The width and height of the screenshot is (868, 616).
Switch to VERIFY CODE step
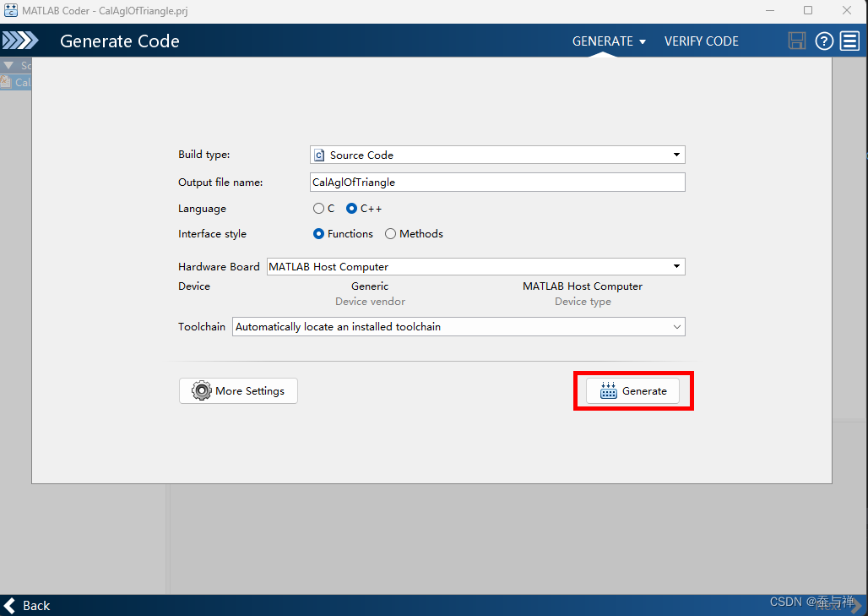pos(702,41)
